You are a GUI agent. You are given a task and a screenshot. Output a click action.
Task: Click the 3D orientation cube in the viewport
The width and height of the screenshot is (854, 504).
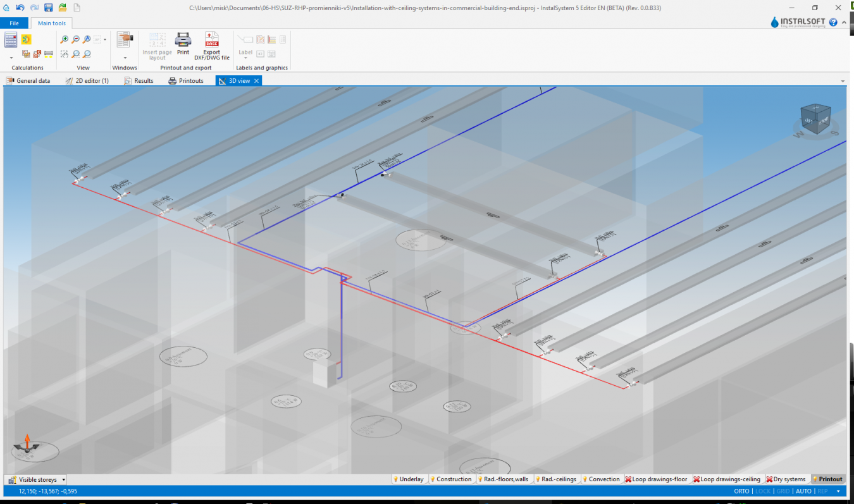point(815,120)
